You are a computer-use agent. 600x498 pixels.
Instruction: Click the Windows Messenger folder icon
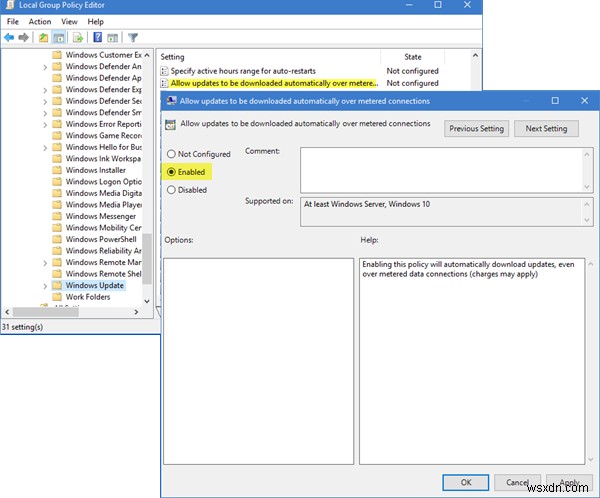tap(57, 216)
